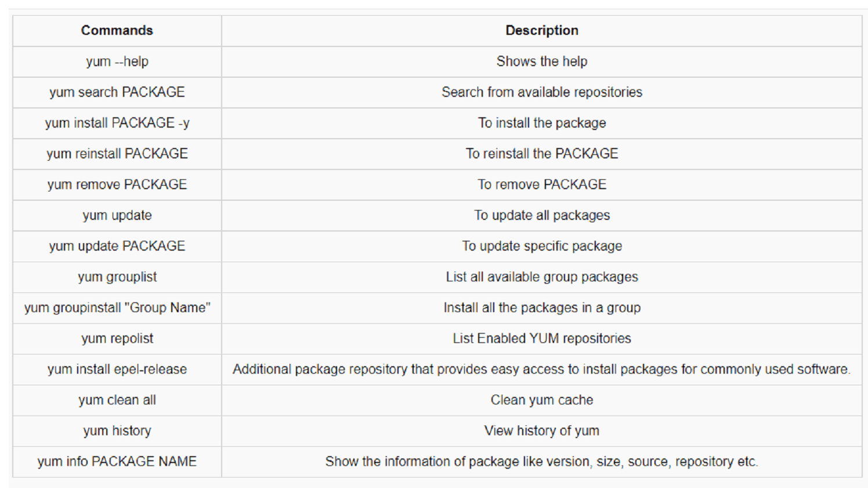Click the 'Shows the help' description

tap(542, 62)
